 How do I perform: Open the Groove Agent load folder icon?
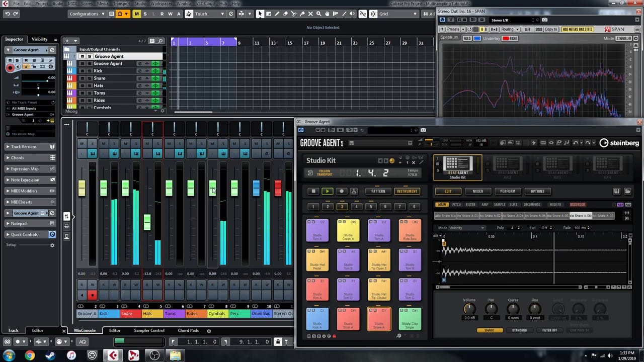point(627,191)
